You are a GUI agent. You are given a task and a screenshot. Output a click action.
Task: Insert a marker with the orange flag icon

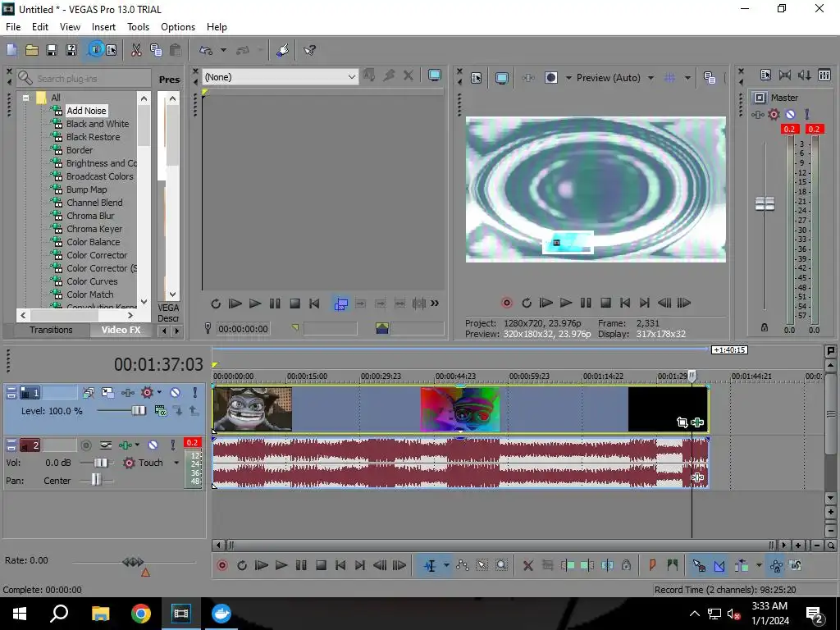[x=652, y=565]
